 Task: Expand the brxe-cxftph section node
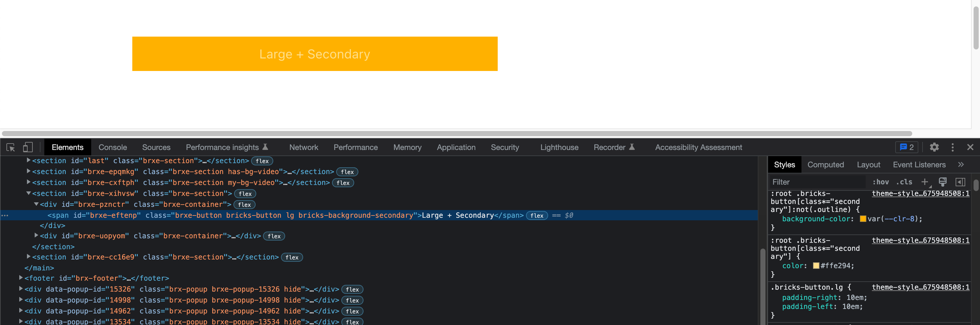29,182
